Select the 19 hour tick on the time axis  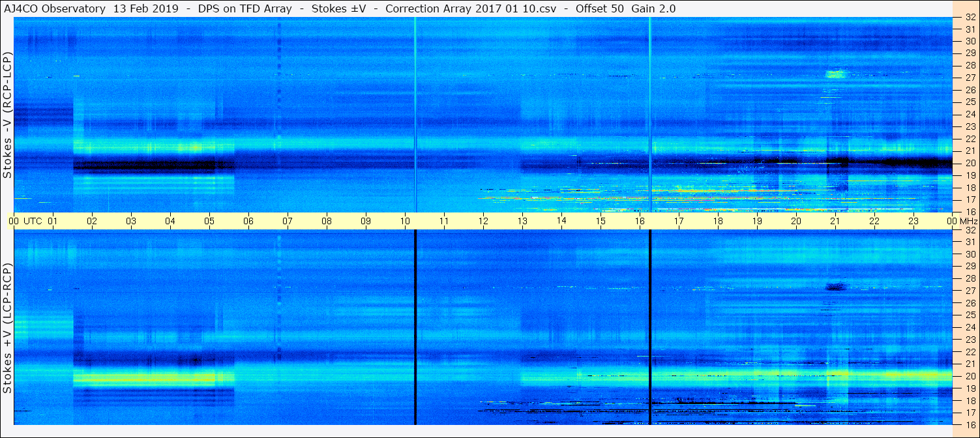pos(757,221)
